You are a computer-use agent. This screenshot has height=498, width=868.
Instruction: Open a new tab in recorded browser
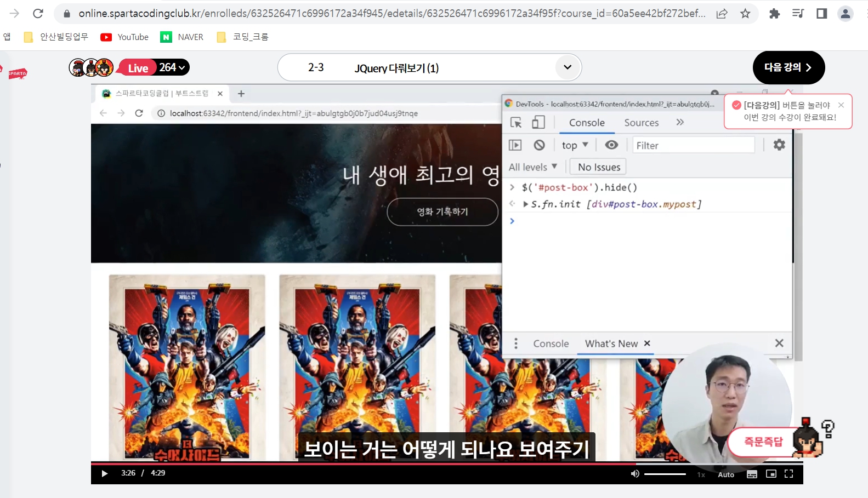pos(241,94)
